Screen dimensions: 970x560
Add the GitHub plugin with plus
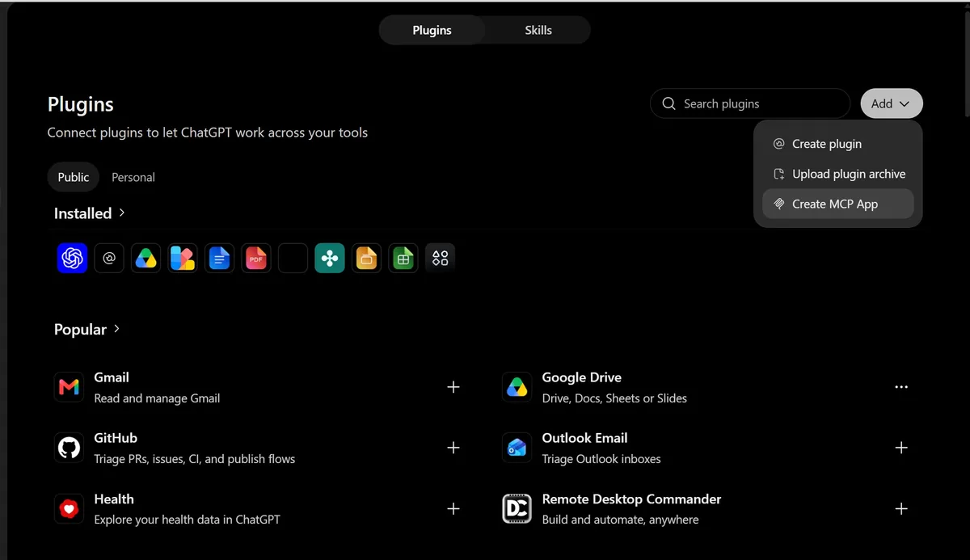click(x=453, y=448)
